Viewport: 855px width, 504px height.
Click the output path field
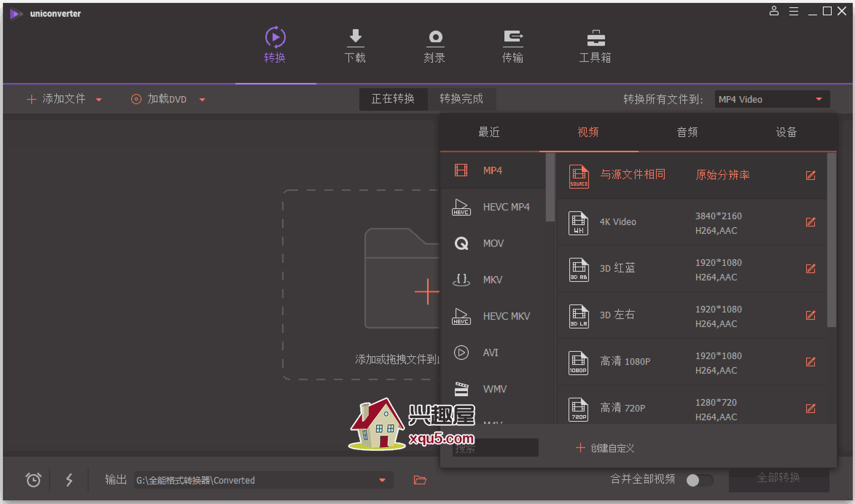pyautogui.click(x=263, y=480)
